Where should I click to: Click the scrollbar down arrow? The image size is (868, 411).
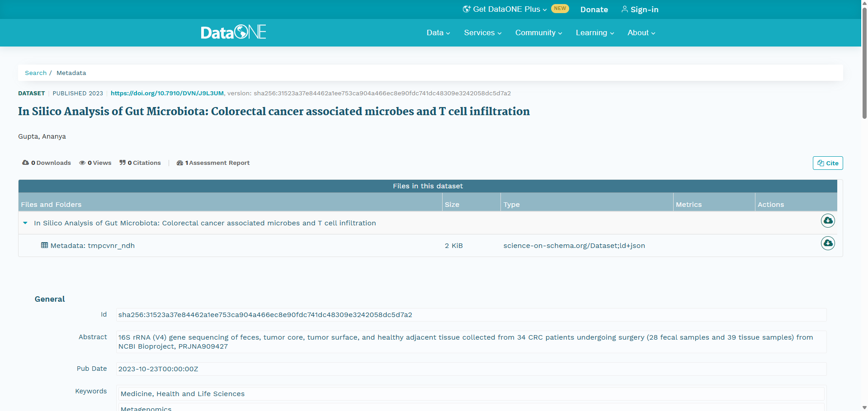[864, 407]
